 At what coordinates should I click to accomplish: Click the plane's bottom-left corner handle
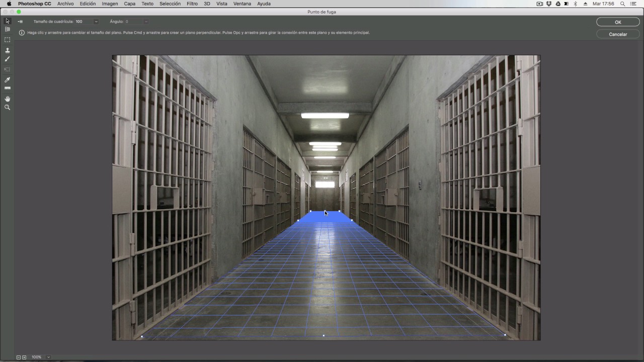142,336
